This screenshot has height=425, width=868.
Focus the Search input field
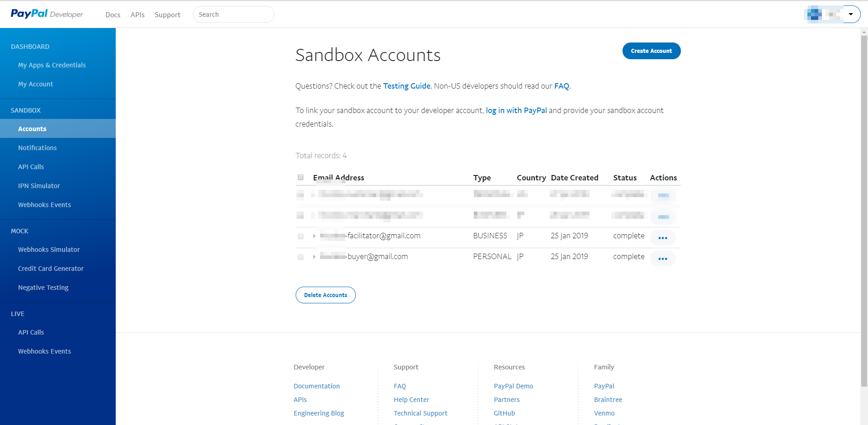pyautogui.click(x=234, y=14)
